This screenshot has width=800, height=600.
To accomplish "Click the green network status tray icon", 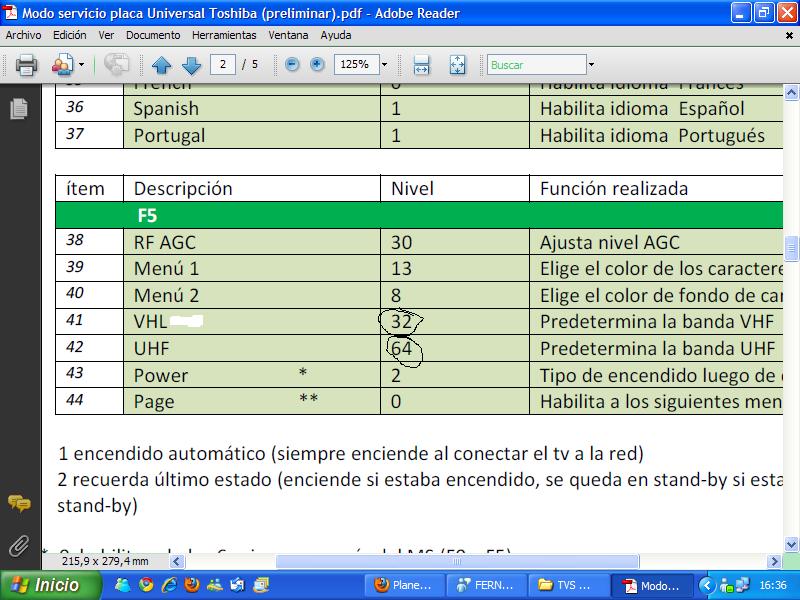I will [727, 585].
